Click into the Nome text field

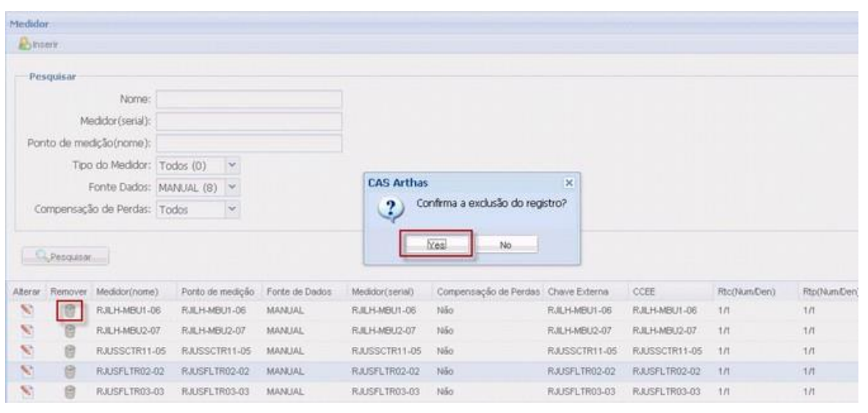point(249,98)
